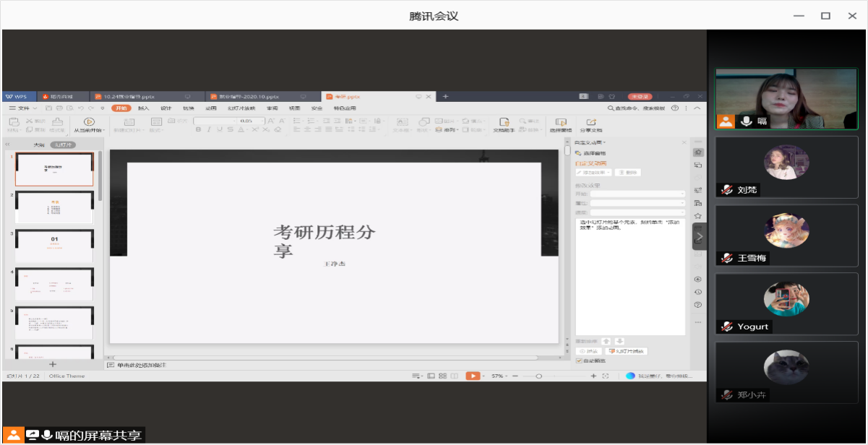The width and height of the screenshot is (868, 445).
Task: Open the 插入 ribbon tab
Action: coord(143,108)
